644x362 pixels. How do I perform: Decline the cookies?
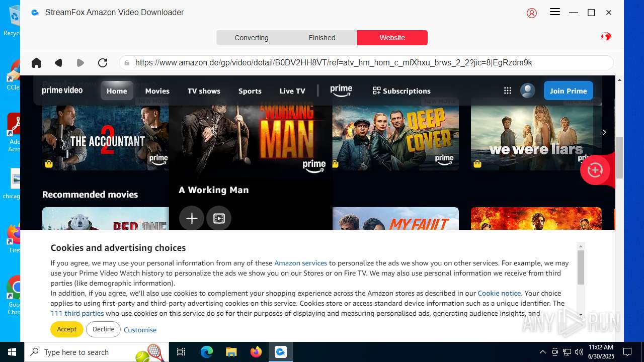tap(103, 329)
